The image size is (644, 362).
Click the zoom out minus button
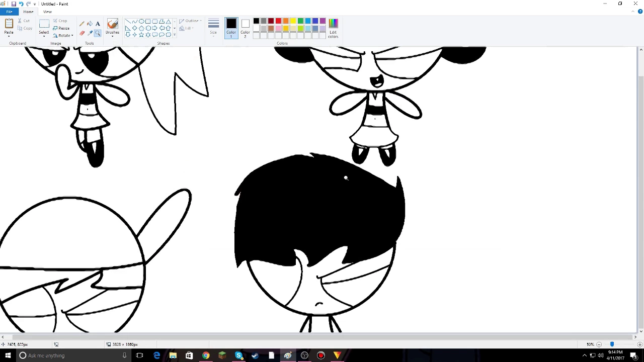(x=599, y=344)
